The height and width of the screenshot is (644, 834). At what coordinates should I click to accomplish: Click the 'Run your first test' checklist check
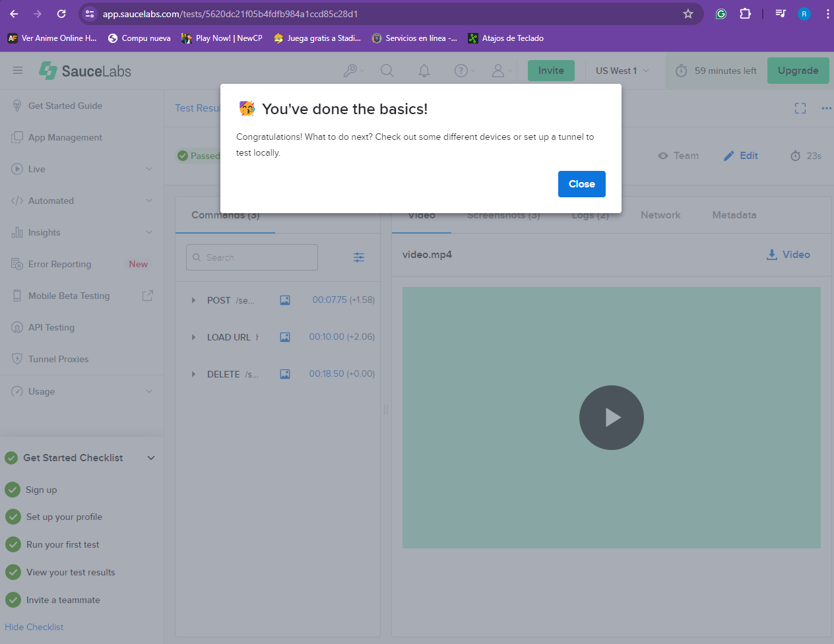tap(13, 544)
